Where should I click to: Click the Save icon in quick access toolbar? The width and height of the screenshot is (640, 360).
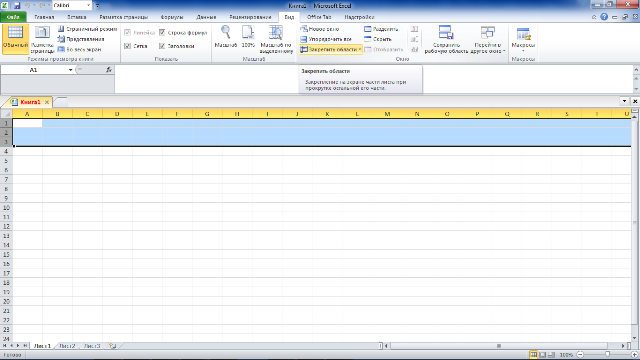click(17, 6)
